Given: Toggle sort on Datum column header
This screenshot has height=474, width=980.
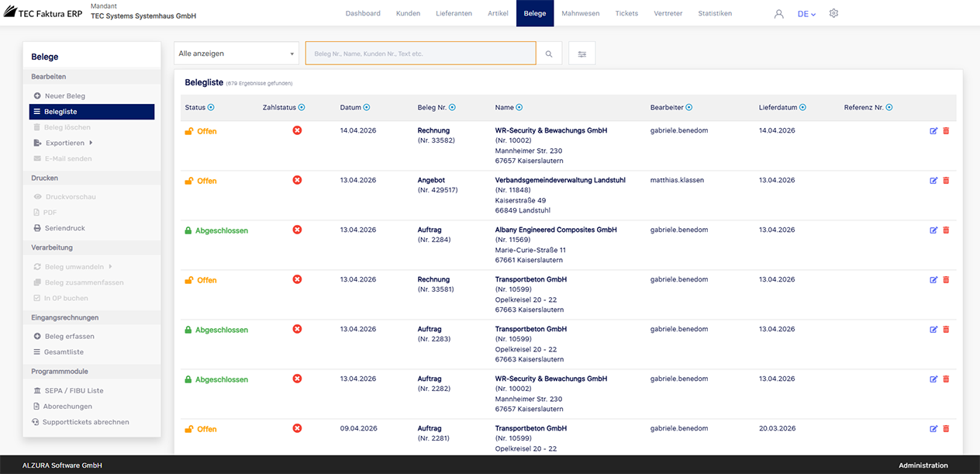Looking at the screenshot, I should pos(367,108).
